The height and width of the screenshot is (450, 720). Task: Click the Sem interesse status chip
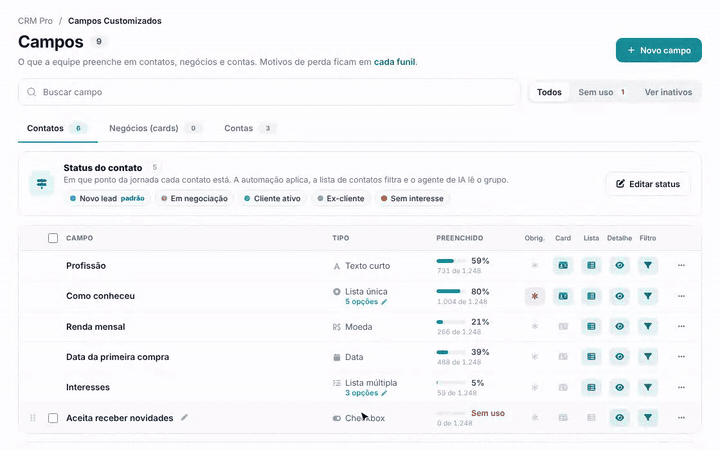pyautogui.click(x=412, y=198)
